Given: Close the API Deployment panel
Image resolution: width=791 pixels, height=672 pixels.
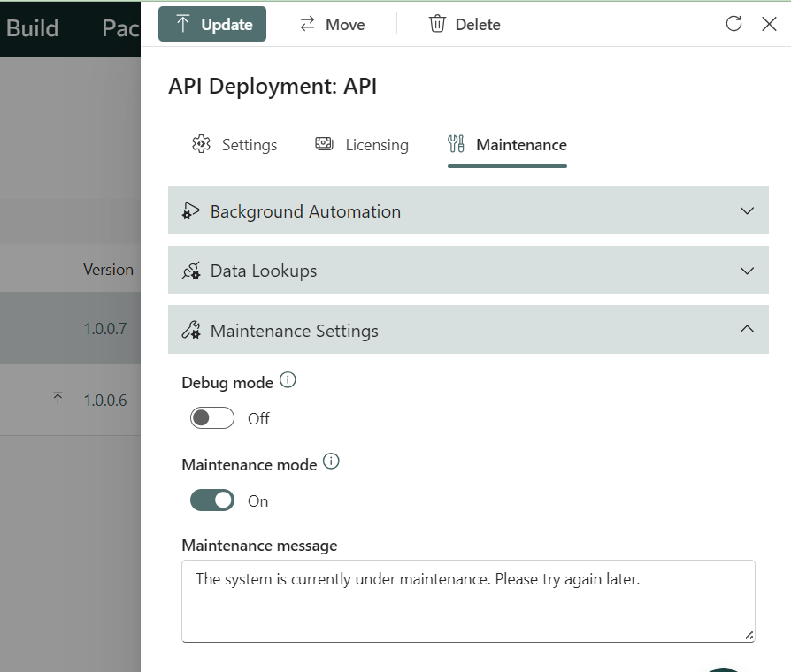Looking at the screenshot, I should coord(769,24).
